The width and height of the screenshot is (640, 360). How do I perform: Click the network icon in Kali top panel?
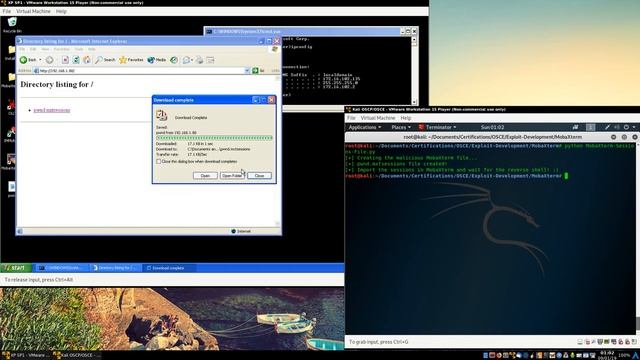pyautogui.click(x=576, y=127)
